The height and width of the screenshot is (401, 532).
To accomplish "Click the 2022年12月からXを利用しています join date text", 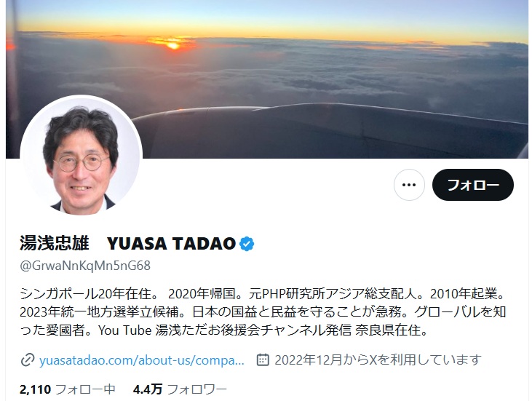I will [x=378, y=360].
